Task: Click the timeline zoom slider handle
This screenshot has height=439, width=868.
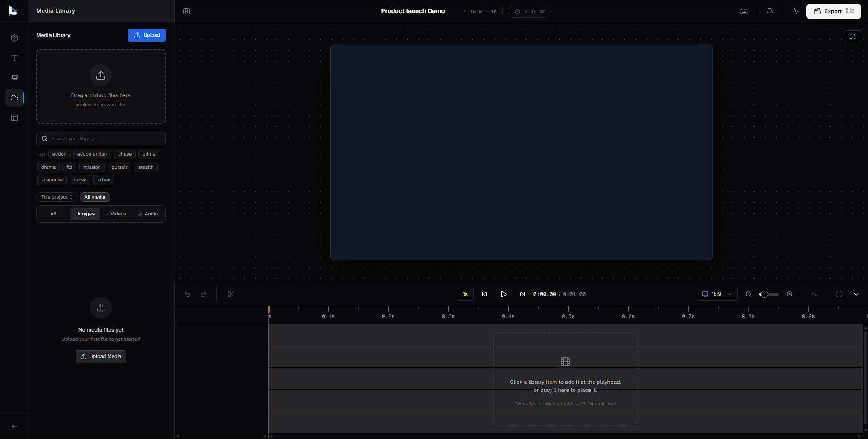Action: coord(764,294)
